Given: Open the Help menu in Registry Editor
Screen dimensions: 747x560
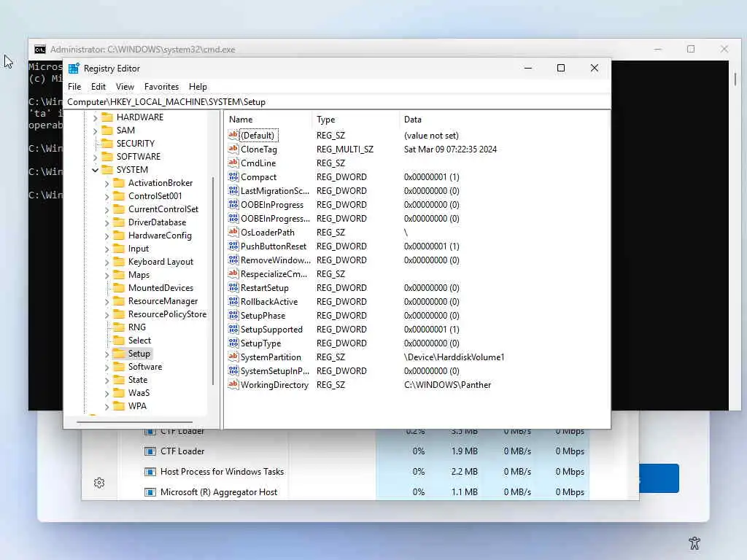Looking at the screenshot, I should click(x=198, y=87).
